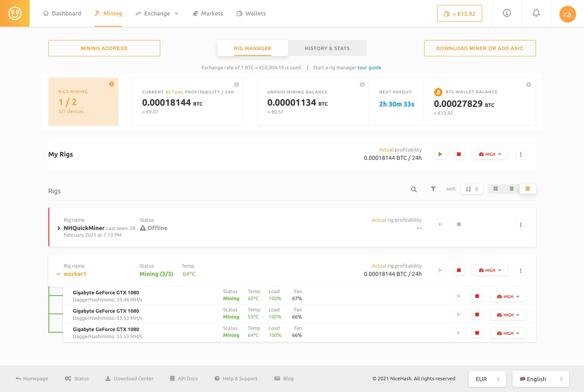
Task: Open the MINING ADDRESS tab
Action: (104, 48)
